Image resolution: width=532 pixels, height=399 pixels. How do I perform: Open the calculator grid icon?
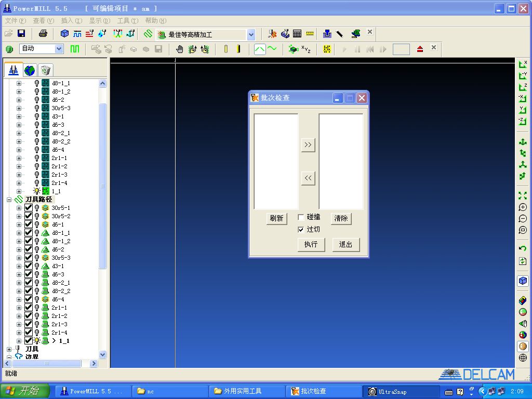297,34
